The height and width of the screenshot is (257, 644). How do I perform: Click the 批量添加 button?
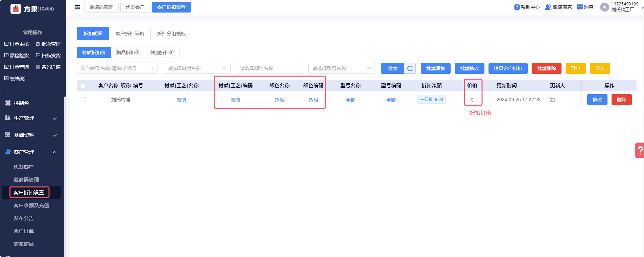(435, 68)
